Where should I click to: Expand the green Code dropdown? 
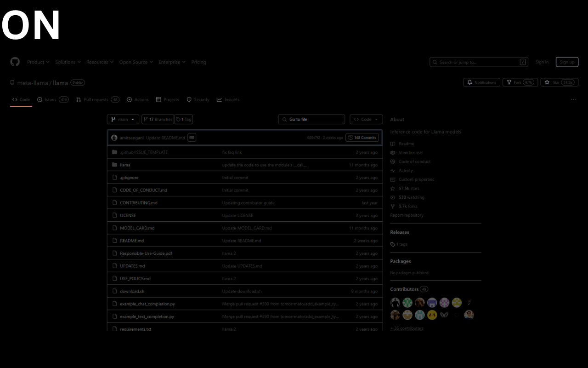(x=366, y=119)
